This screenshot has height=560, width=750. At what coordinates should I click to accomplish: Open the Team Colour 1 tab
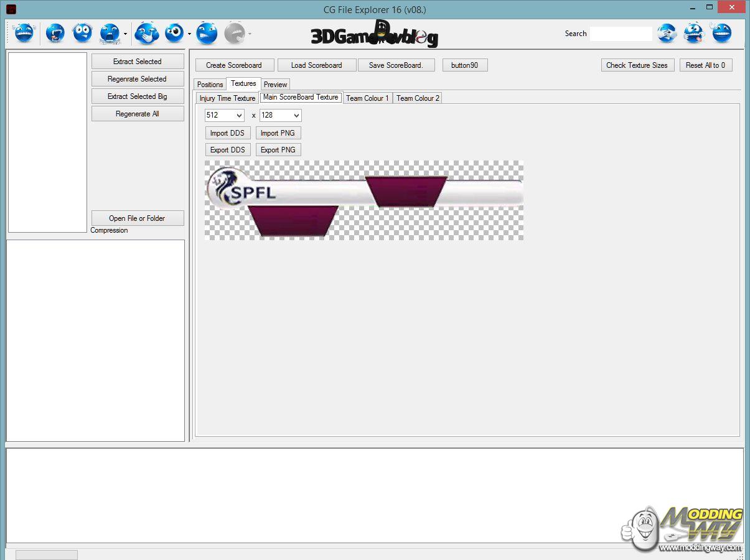367,98
